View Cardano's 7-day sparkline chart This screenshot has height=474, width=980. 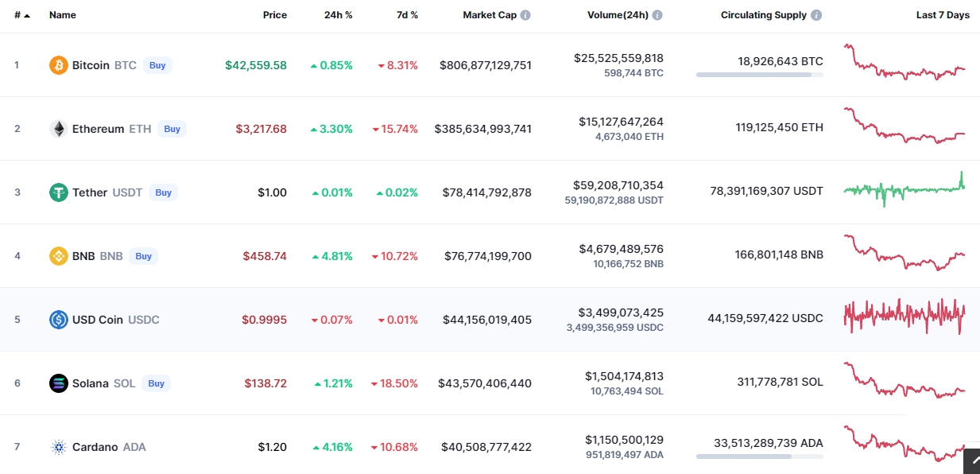pos(904,444)
